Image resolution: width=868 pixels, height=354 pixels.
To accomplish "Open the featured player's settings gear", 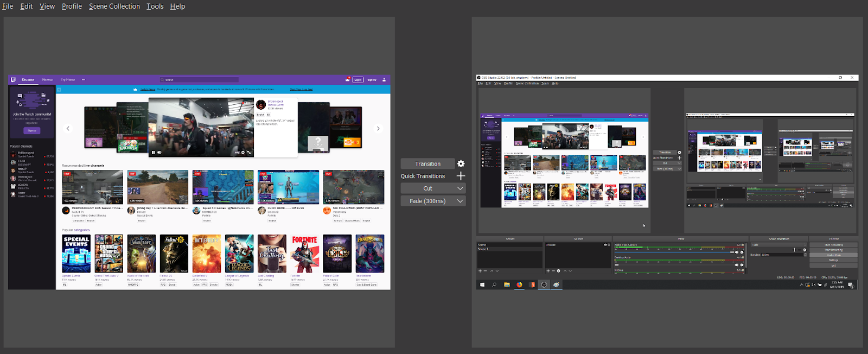I will click(x=243, y=153).
